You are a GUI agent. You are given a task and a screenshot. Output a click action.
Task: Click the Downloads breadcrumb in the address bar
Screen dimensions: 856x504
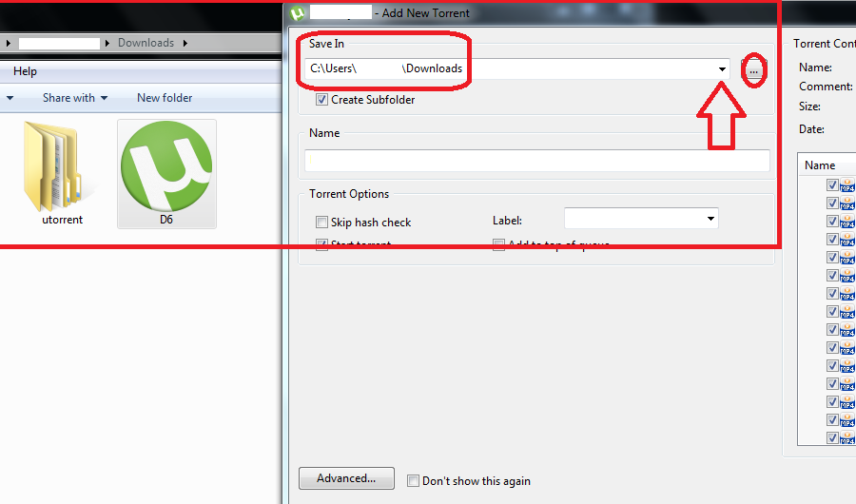tap(146, 43)
